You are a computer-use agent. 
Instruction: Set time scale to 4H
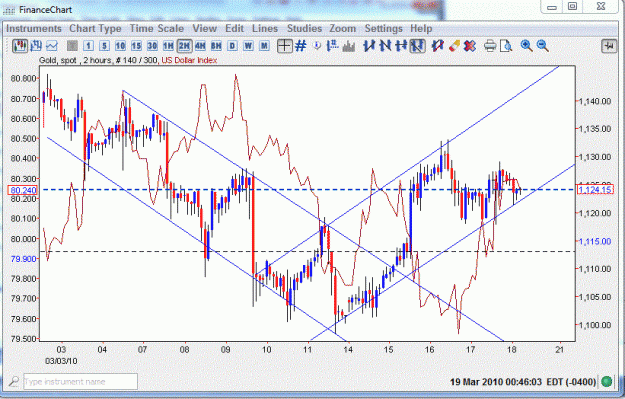tap(200, 46)
